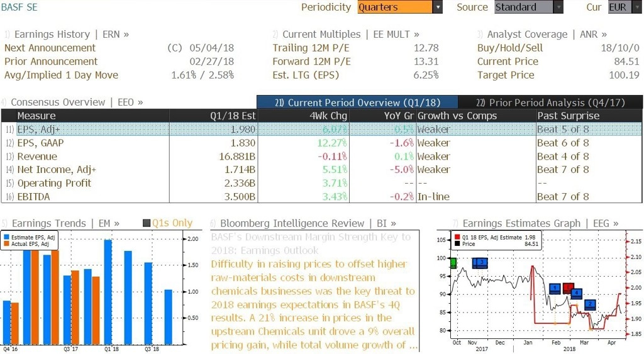Click the green marker on estimates graph
Screen dimensions: 644x354
[453, 263]
